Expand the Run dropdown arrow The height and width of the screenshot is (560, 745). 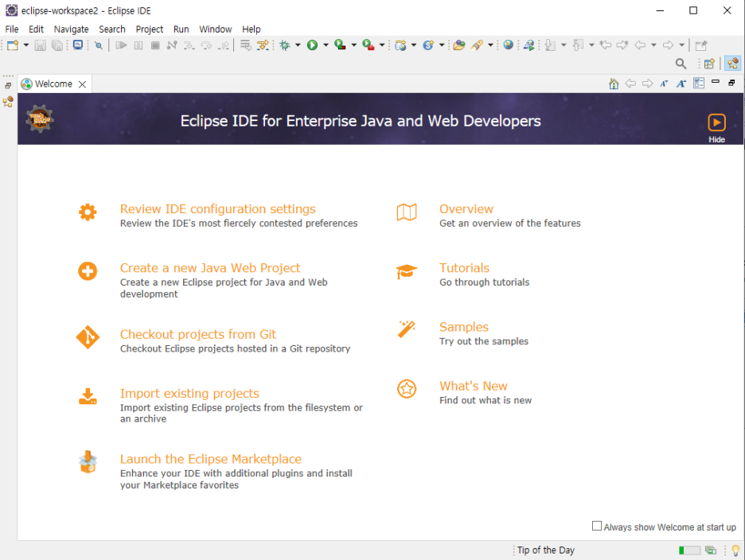coord(326,45)
